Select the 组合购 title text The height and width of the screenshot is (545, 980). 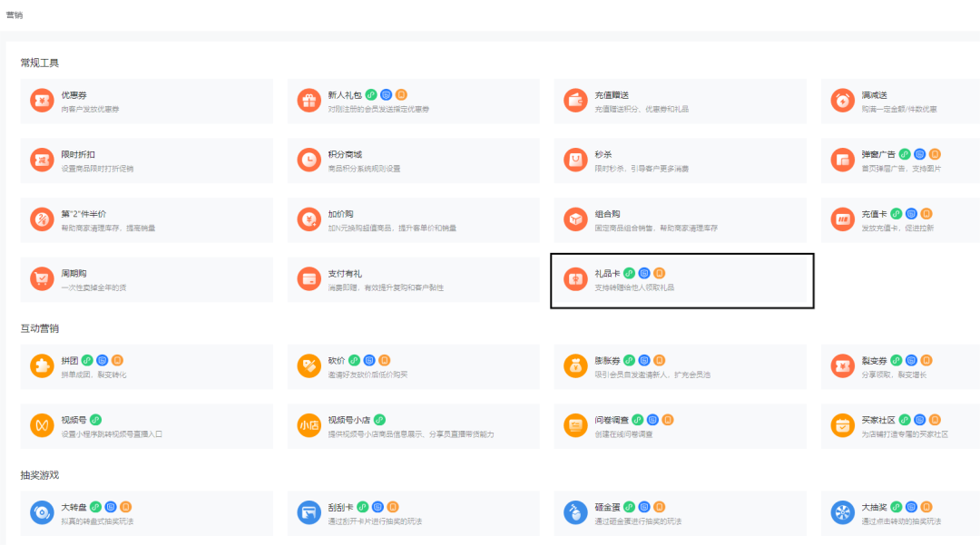point(607,213)
